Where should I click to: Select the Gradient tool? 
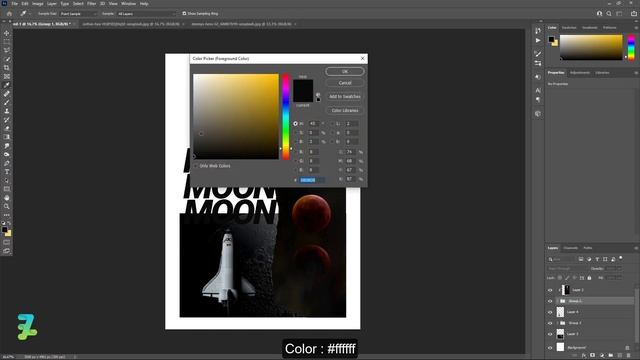point(7,137)
